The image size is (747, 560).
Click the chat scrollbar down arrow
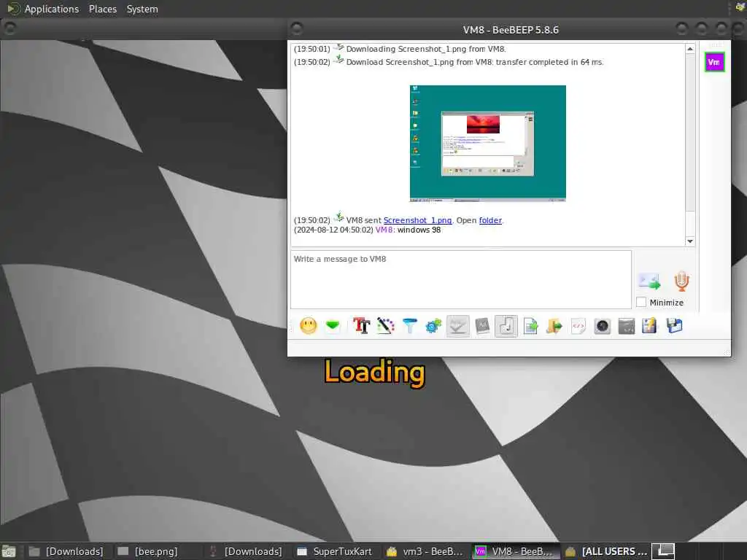point(690,241)
